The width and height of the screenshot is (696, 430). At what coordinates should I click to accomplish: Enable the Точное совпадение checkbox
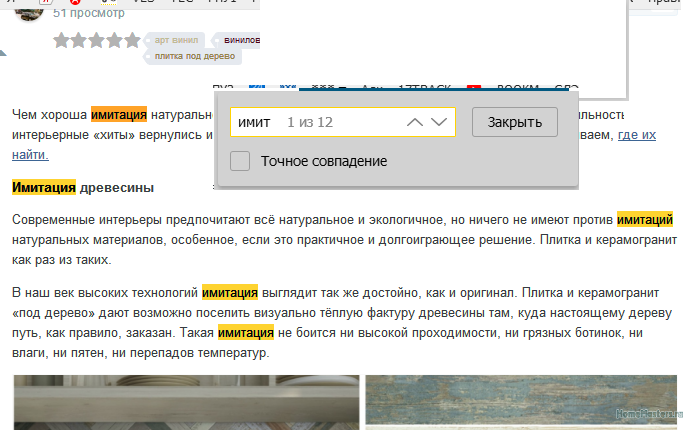tap(240, 161)
